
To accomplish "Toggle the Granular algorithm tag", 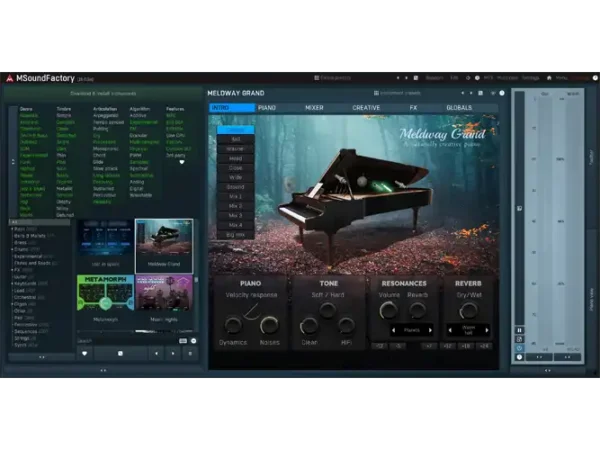I will [138, 135].
